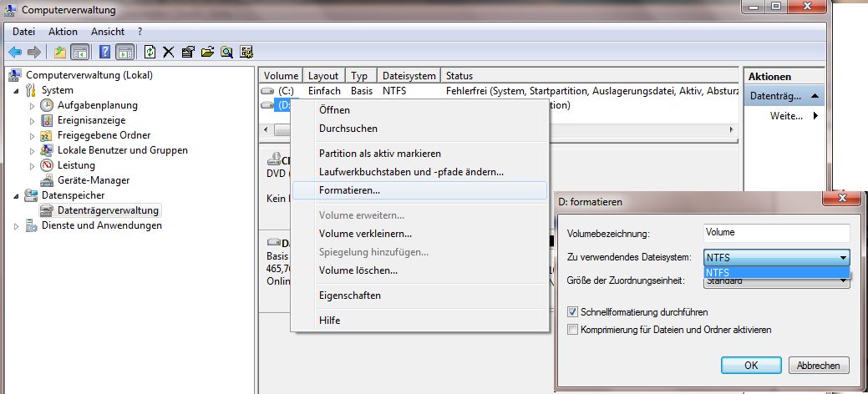The height and width of the screenshot is (394, 868).
Task: Select NTFS option in dropdown list
Action: 777,273
